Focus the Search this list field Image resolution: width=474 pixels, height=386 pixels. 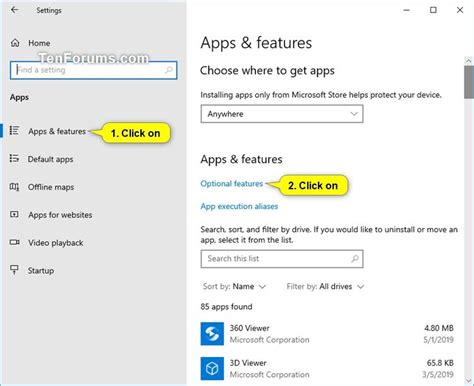coord(282,259)
